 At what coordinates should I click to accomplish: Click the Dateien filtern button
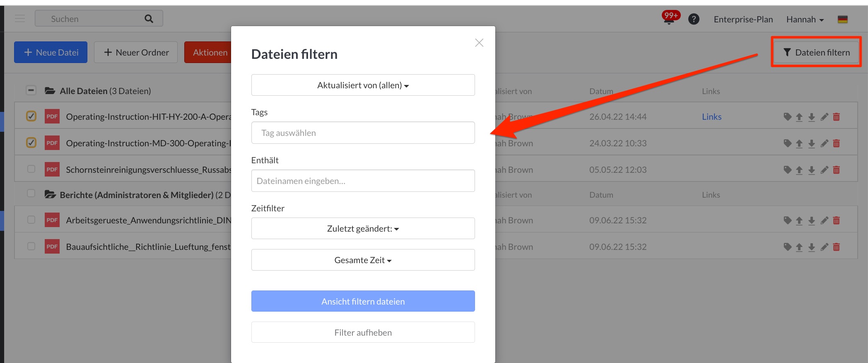pyautogui.click(x=816, y=52)
